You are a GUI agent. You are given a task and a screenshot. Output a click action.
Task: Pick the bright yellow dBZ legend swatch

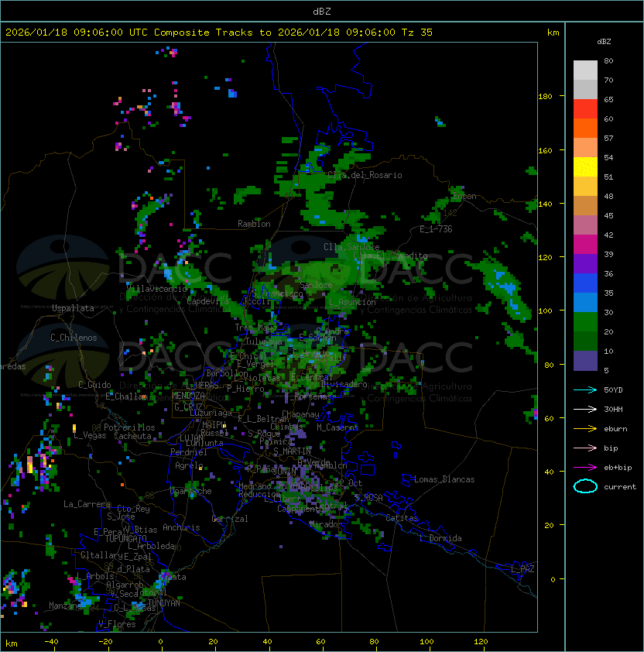[585, 167]
